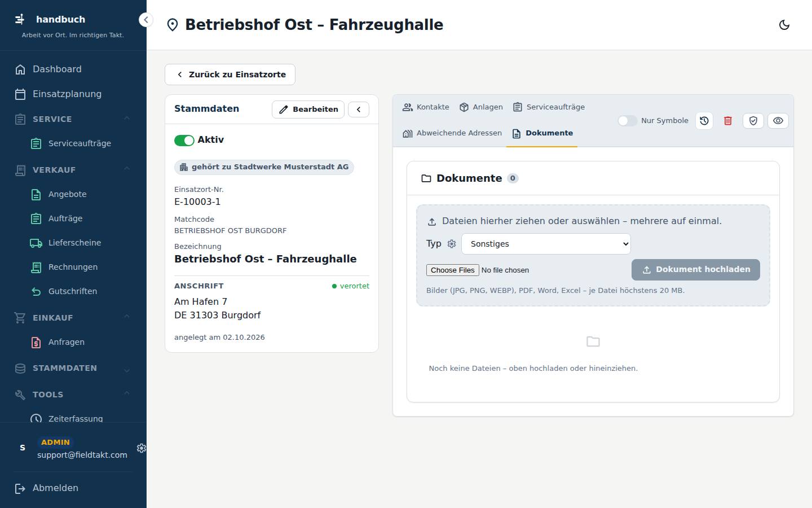Image resolution: width=812 pixels, height=508 pixels.
Task: Click the support@fieldtakt.com email text
Action: (x=82, y=455)
